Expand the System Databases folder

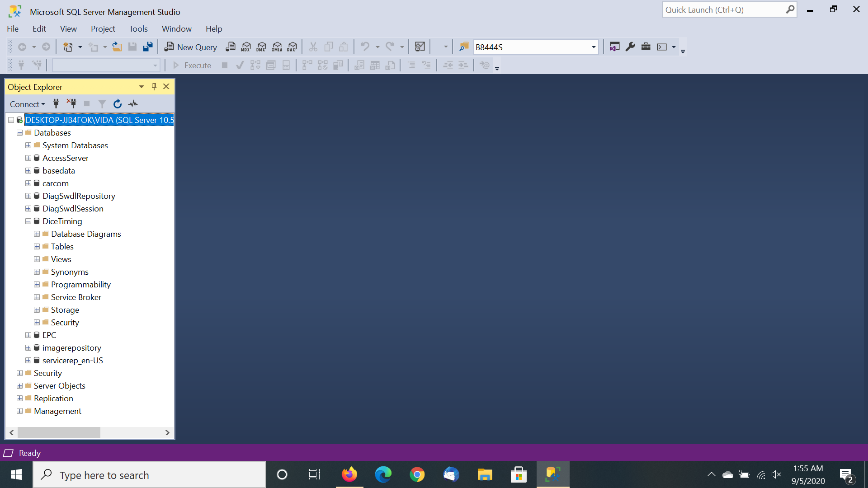click(28, 145)
